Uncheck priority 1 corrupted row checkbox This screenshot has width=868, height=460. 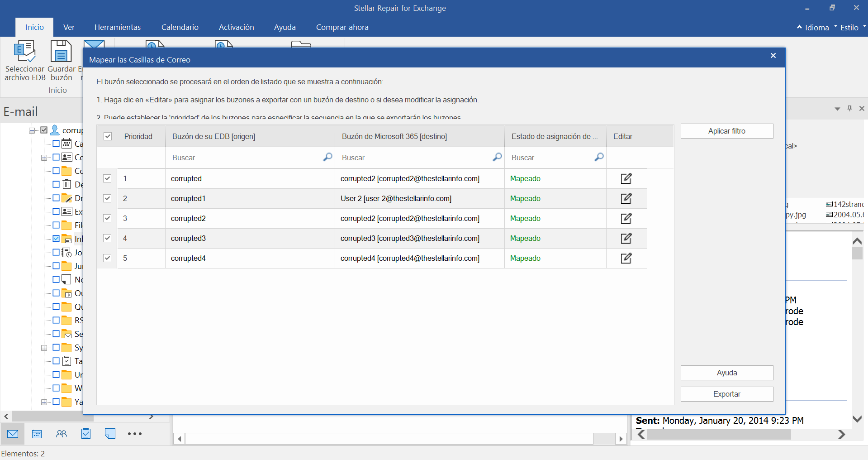pos(107,178)
